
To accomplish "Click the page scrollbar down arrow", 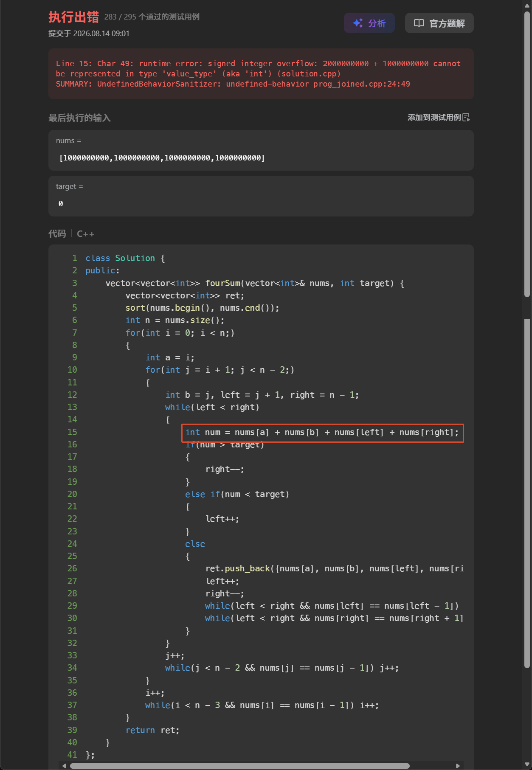I will [527, 765].
